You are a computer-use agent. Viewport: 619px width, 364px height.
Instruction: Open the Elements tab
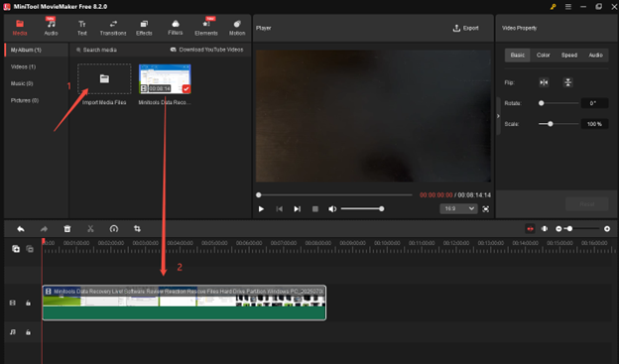point(206,28)
